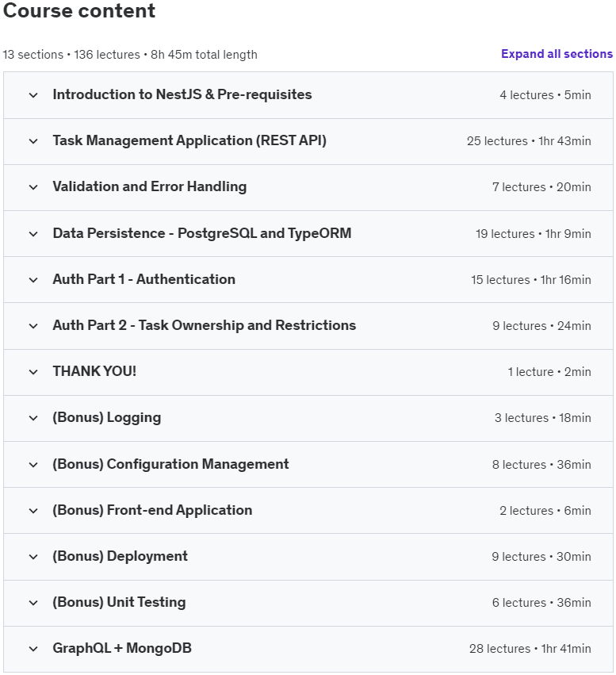The width and height of the screenshot is (616, 675).
Task: Click '28 lectures • 1hr 41min' text
Action: (530, 649)
